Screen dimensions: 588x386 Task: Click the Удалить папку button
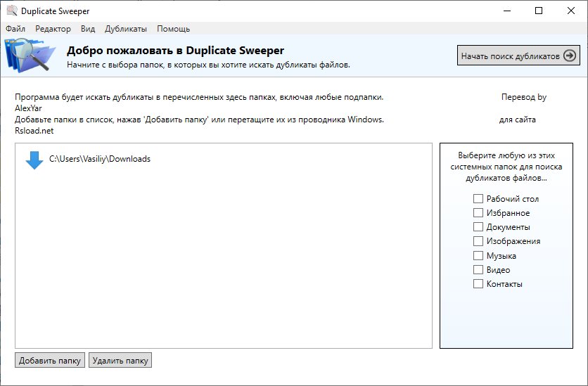click(x=120, y=361)
